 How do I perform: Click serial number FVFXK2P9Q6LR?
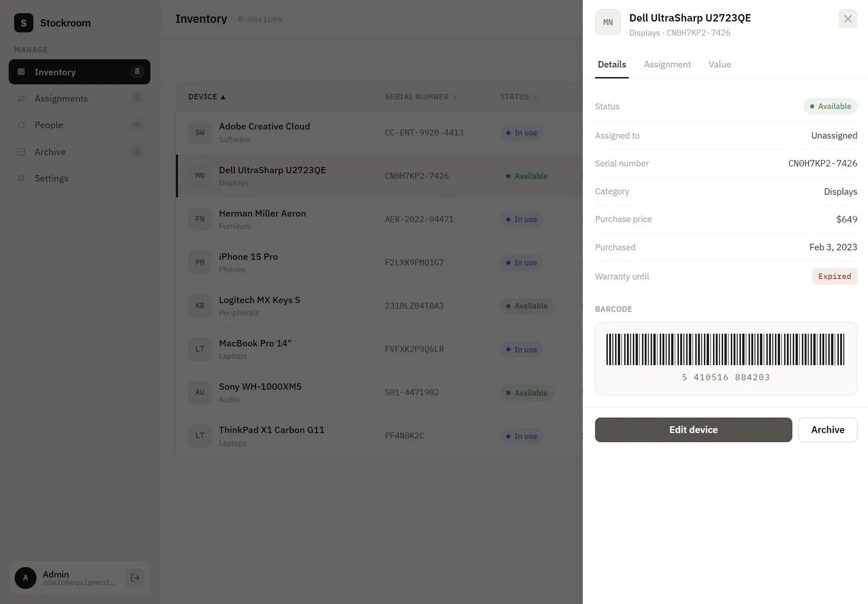click(414, 349)
